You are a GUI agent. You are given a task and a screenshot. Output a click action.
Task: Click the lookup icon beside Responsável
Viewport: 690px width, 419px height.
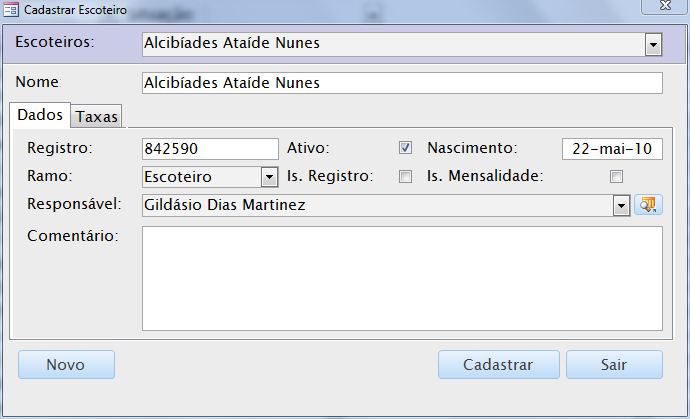point(649,205)
